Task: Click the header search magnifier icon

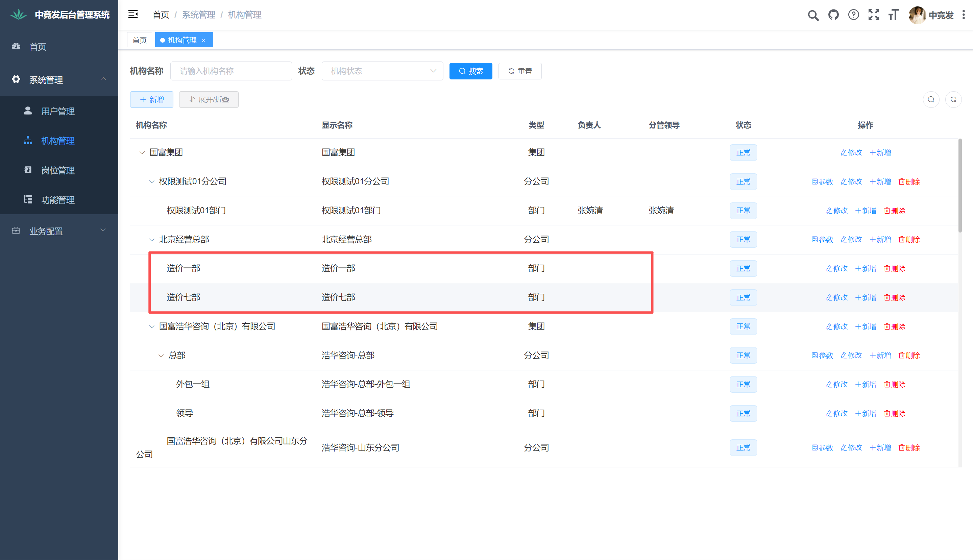Action: coord(812,16)
